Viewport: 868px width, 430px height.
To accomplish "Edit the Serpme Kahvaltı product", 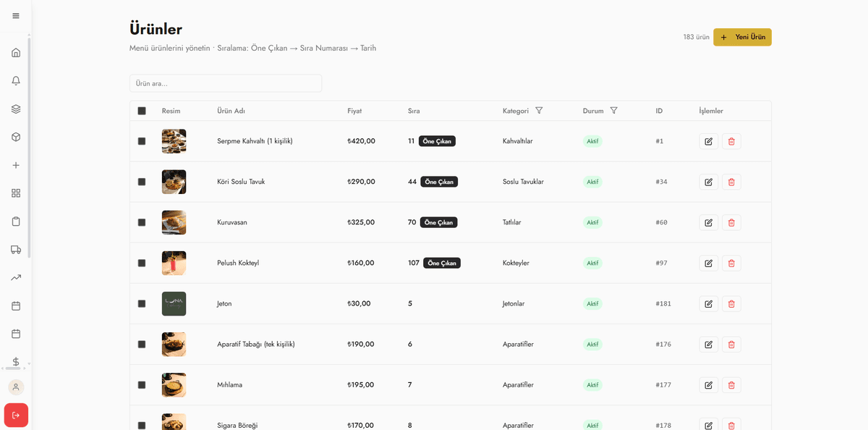I will pyautogui.click(x=708, y=141).
